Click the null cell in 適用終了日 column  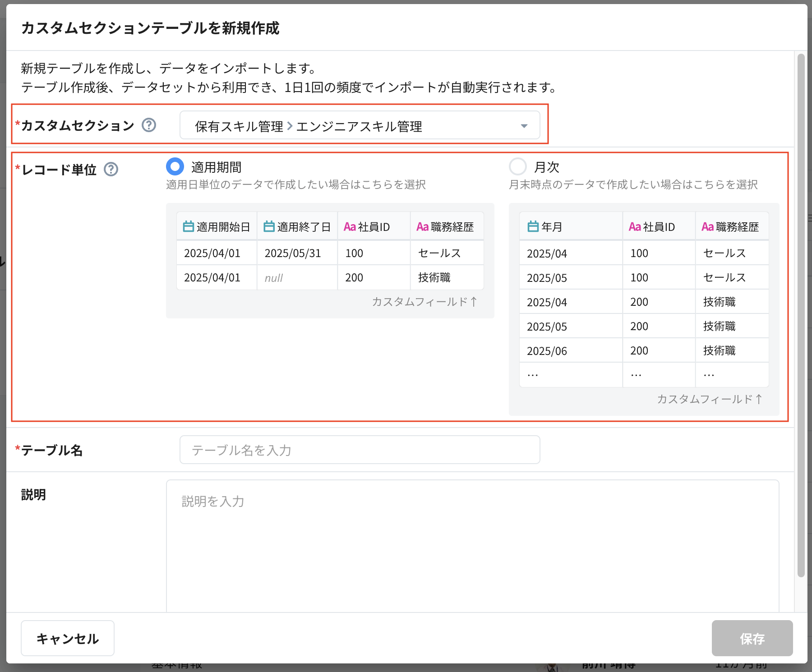click(274, 278)
